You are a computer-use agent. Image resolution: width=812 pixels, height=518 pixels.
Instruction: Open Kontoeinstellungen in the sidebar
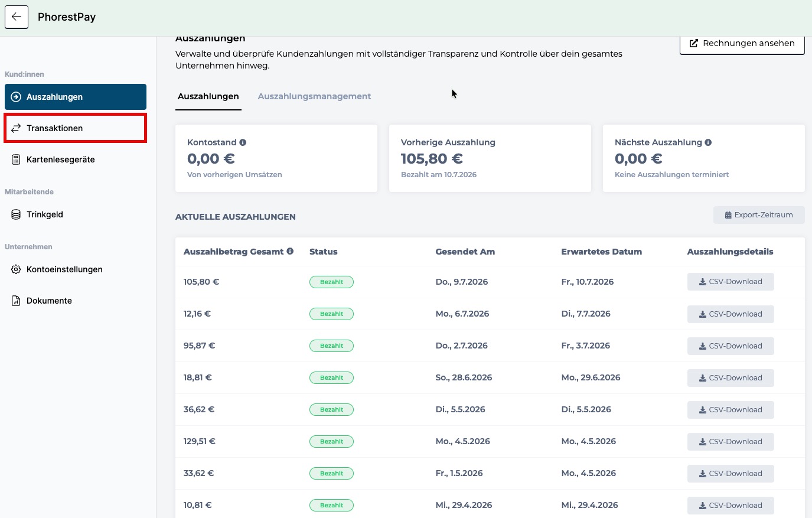[76, 269]
